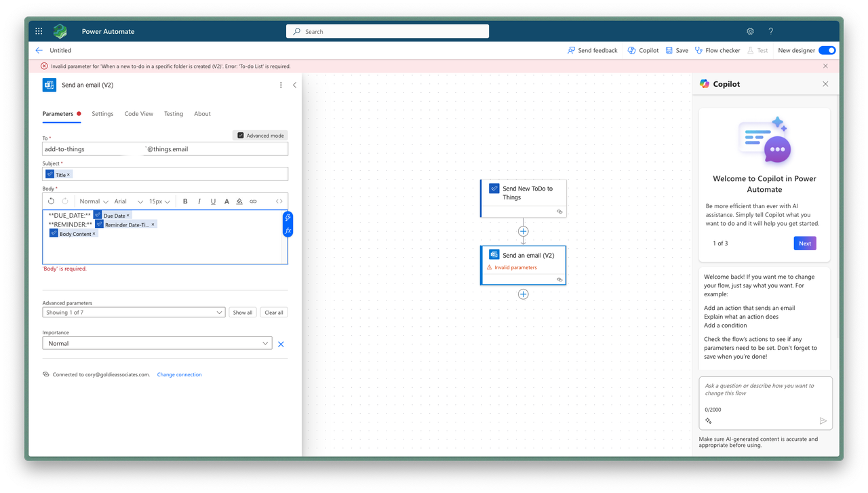This screenshot has height=493, width=868.
Task: Dismiss the red error banner
Action: point(825,66)
